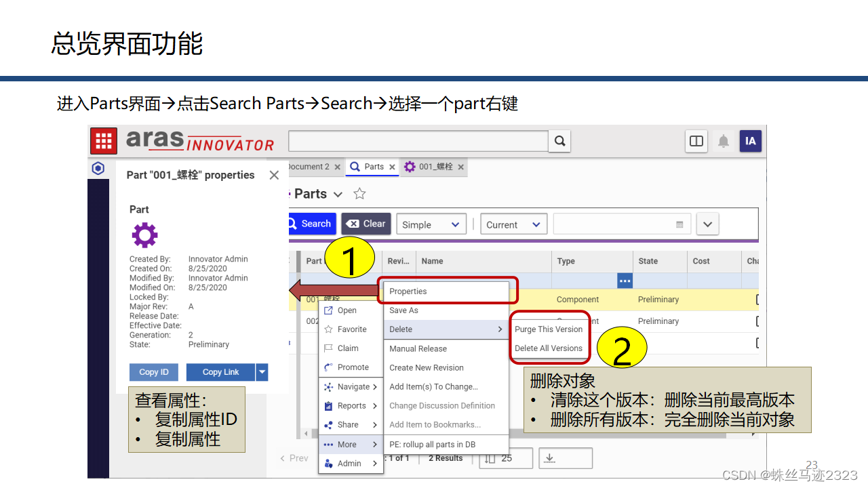Mark the part as Favorite in the menu
The height and width of the screenshot is (488, 868).
click(349, 329)
